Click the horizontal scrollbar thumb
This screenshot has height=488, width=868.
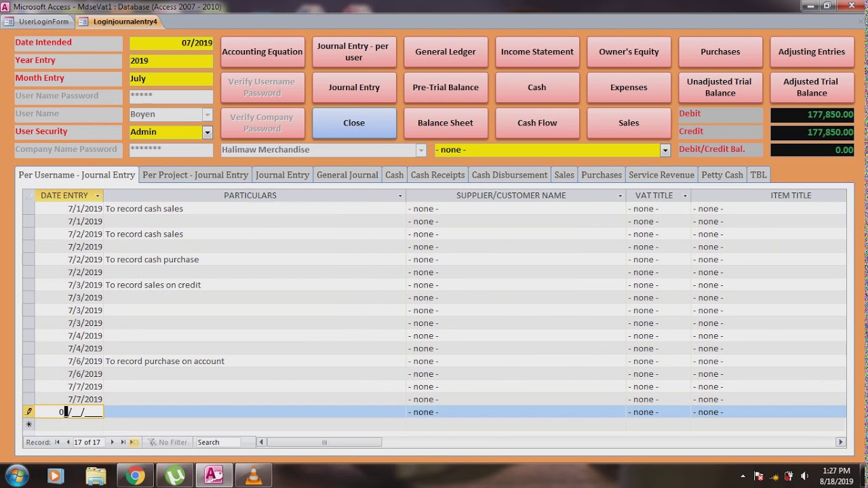[x=324, y=443]
